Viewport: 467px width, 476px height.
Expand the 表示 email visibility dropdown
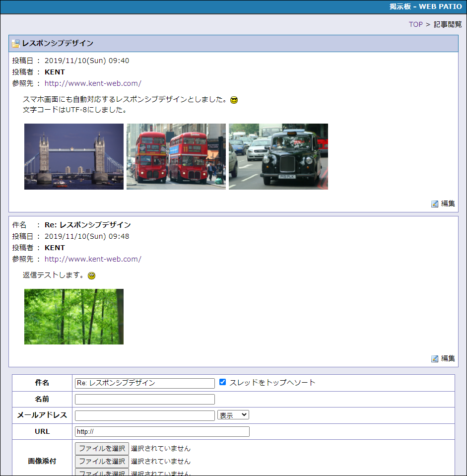point(233,415)
